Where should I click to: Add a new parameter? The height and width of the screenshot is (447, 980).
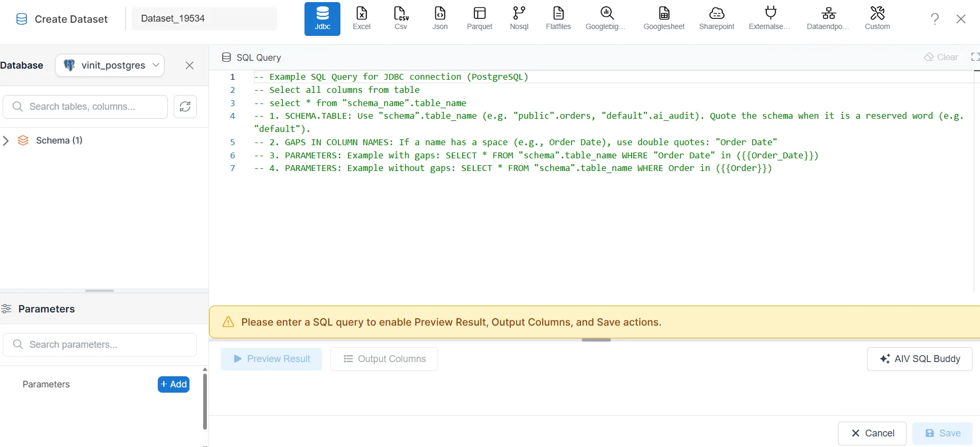[x=174, y=384]
